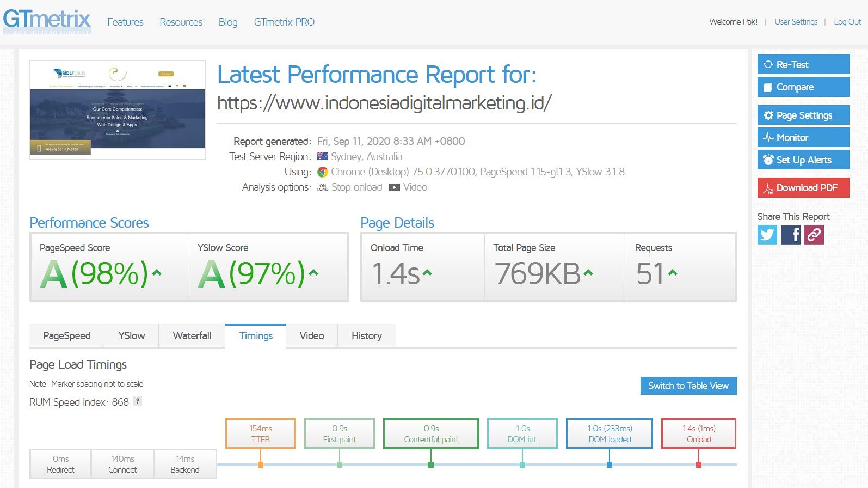This screenshot has width=868, height=488.
Task: Open the Features menu
Action: pyautogui.click(x=125, y=22)
